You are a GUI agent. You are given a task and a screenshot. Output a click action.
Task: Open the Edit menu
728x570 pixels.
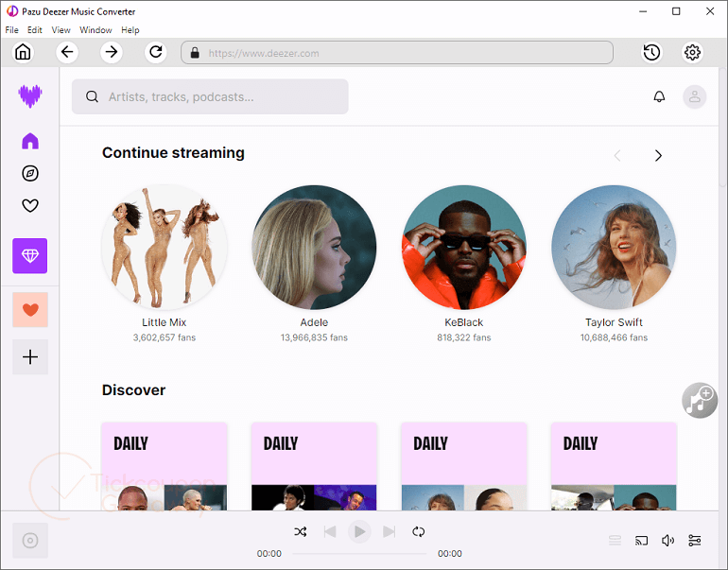(34, 29)
